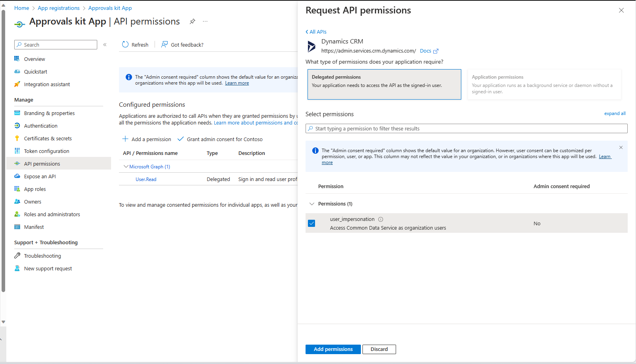Click the Quickstart cloud icon
Screen dimensions: 636x364
pyautogui.click(x=17, y=72)
